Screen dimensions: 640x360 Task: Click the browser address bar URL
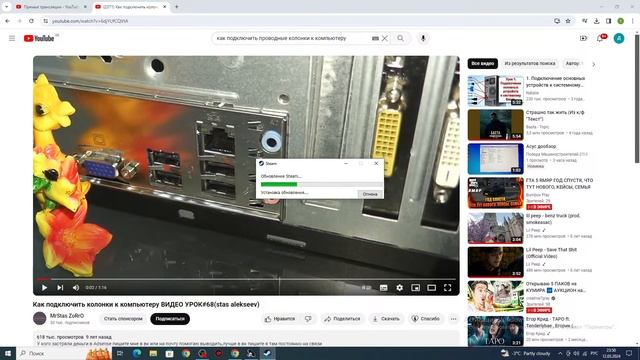coord(90,21)
